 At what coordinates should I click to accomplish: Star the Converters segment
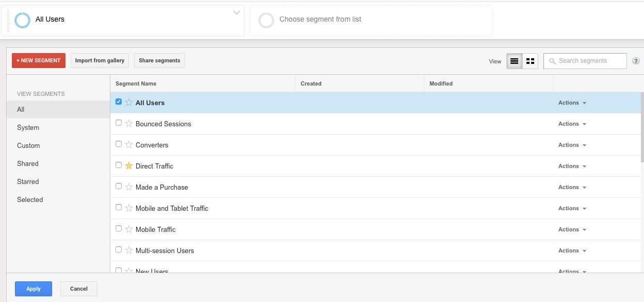tap(129, 145)
